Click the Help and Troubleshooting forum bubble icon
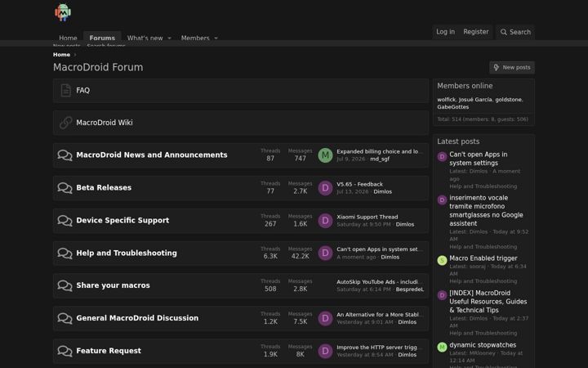588x368 pixels. click(65, 253)
